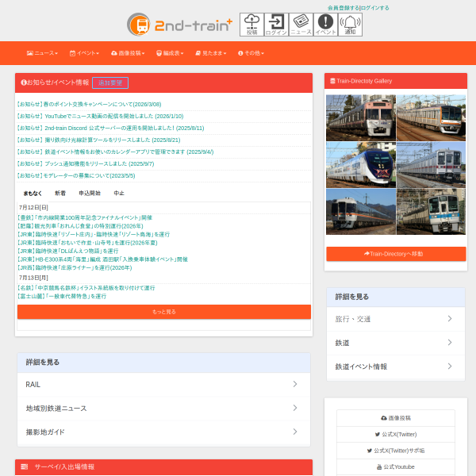Viewport: 476px width, 476px height.
Task: Open the 公式X(Twitter)サポ垢 link
Action: [x=396, y=451]
